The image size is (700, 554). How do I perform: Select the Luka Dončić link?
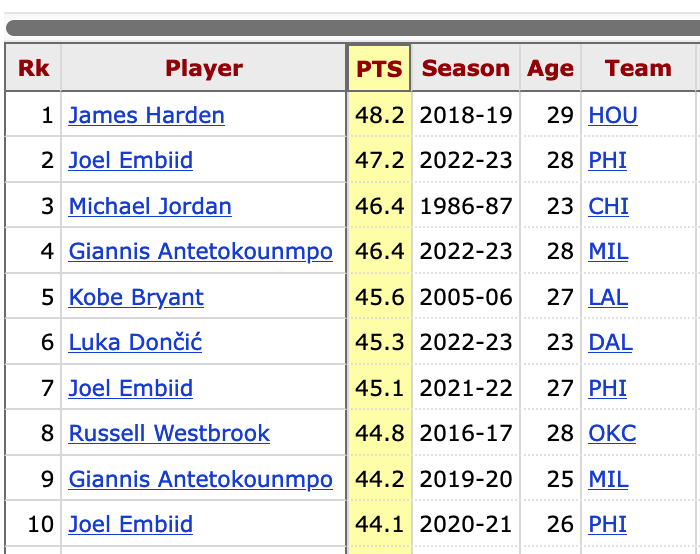click(x=135, y=342)
